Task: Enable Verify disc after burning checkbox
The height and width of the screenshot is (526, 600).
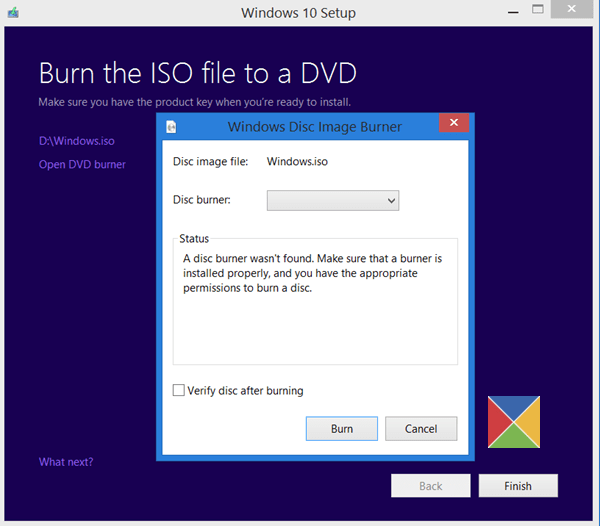Action: click(179, 391)
